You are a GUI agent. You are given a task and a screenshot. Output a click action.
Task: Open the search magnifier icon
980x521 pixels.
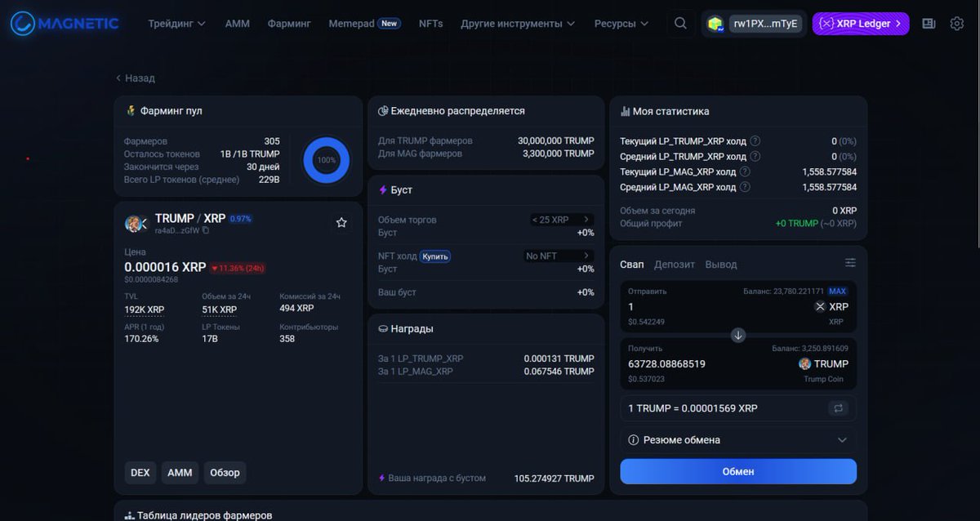tap(680, 24)
